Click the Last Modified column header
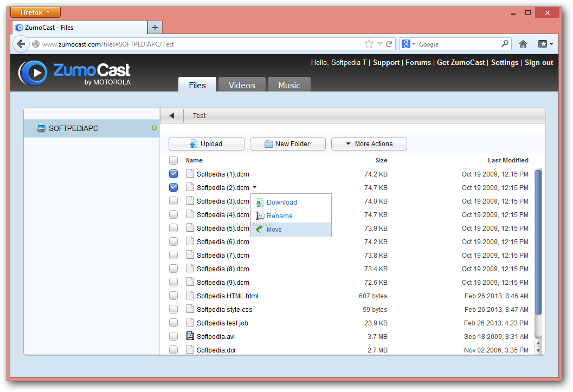This screenshot has width=573, height=392. click(508, 160)
